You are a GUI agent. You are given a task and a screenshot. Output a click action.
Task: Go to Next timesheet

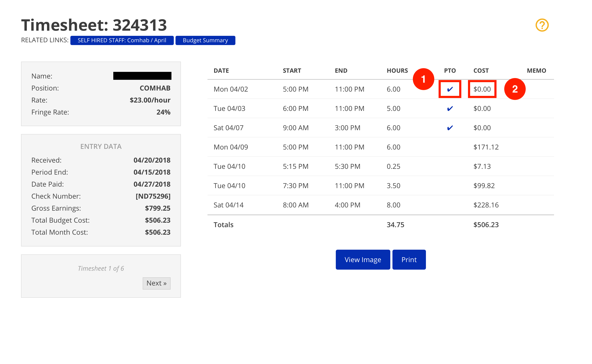156,283
